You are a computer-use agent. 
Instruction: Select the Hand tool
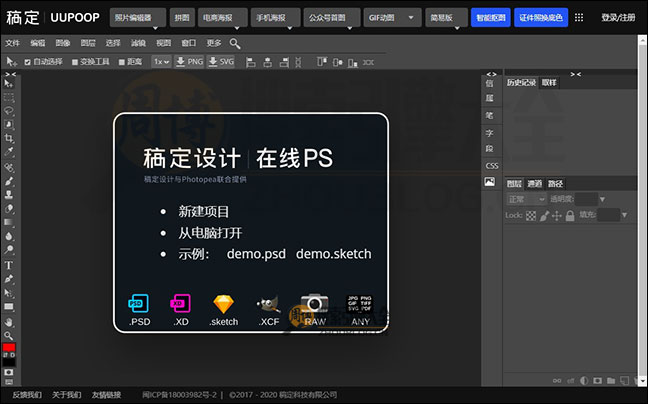coord(9,322)
